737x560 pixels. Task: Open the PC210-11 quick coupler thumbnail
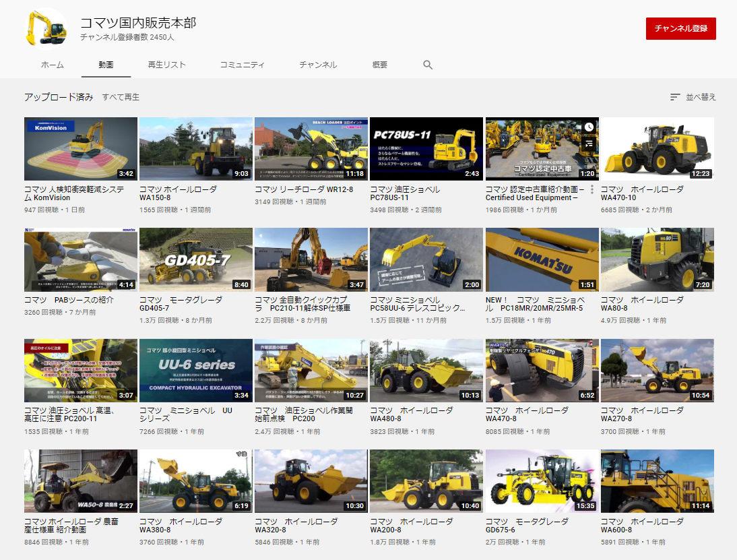tap(311, 259)
